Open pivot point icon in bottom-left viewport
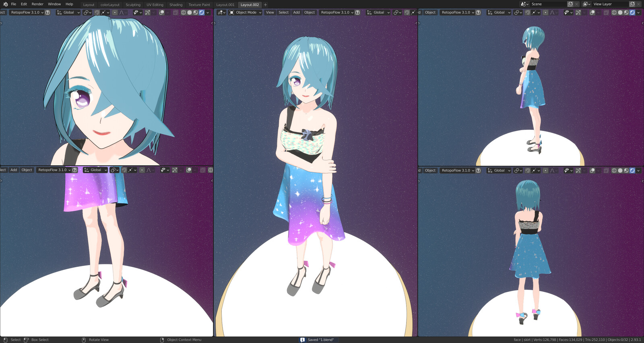Viewport: 644px width, 343px height. [114, 170]
